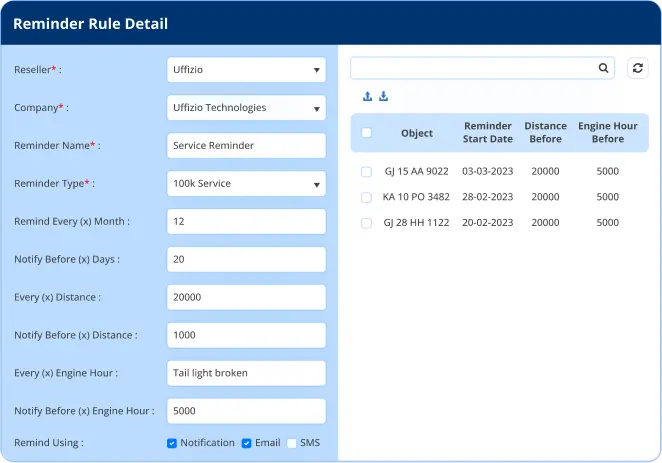Open the Reseller dropdown
Viewport: 662px width, 463px height.
point(246,70)
